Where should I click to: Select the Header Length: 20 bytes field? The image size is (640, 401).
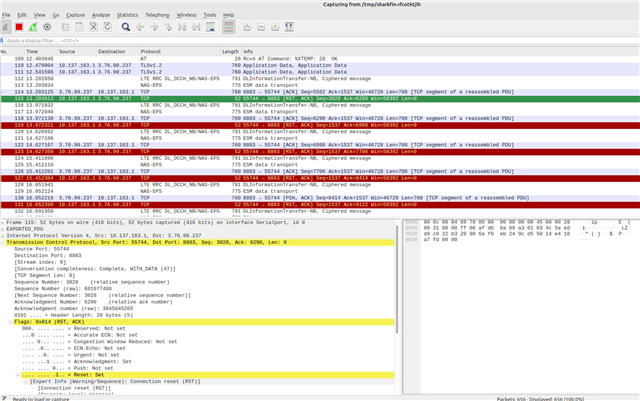(73, 315)
